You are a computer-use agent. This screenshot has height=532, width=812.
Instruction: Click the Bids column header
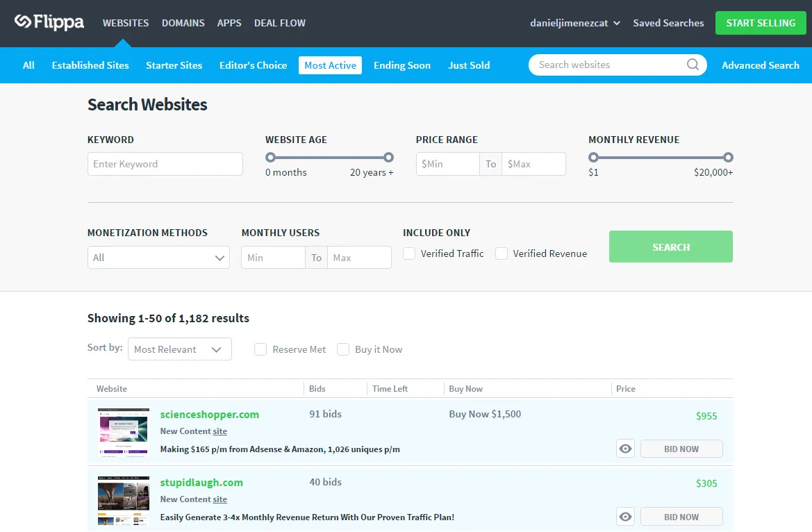click(x=317, y=388)
